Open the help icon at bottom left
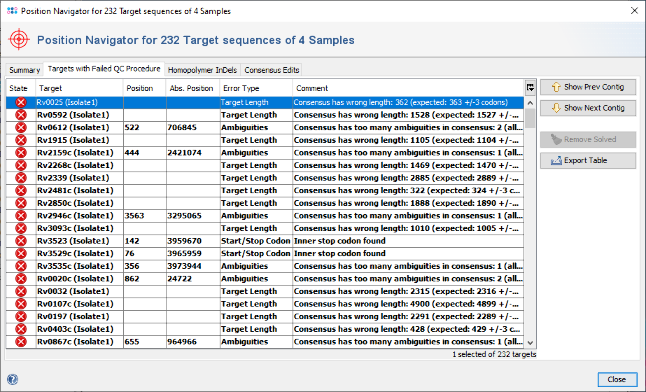 click(12, 379)
